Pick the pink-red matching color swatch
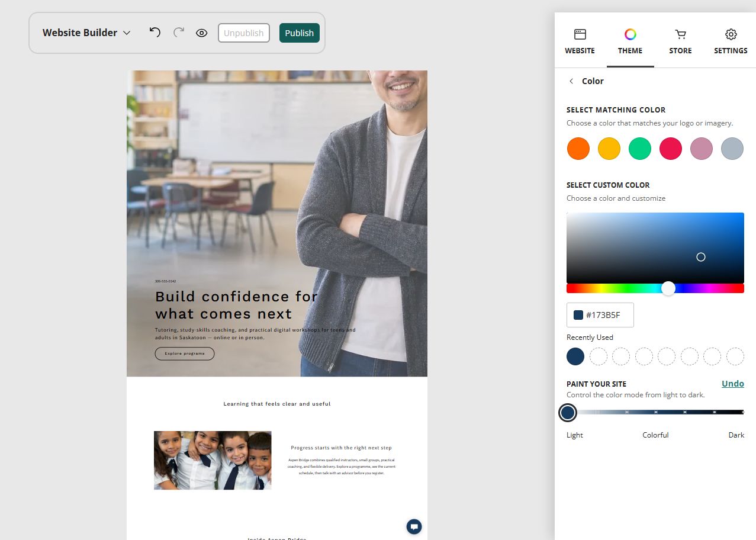Screen dimensions: 756x540 (671, 149)
